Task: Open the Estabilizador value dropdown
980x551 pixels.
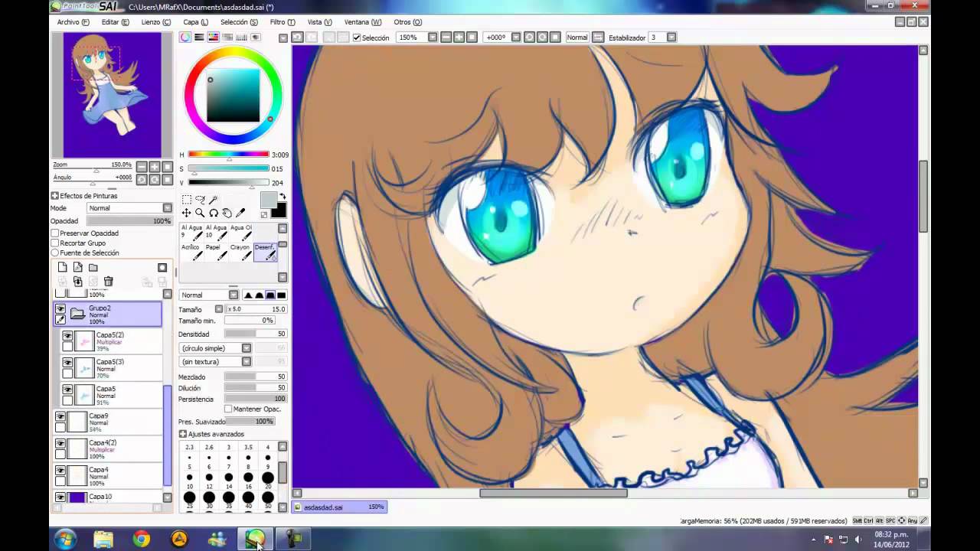Action: click(671, 37)
